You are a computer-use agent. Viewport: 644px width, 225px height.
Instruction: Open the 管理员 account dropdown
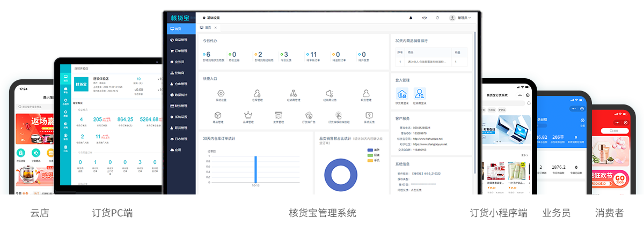(460, 18)
